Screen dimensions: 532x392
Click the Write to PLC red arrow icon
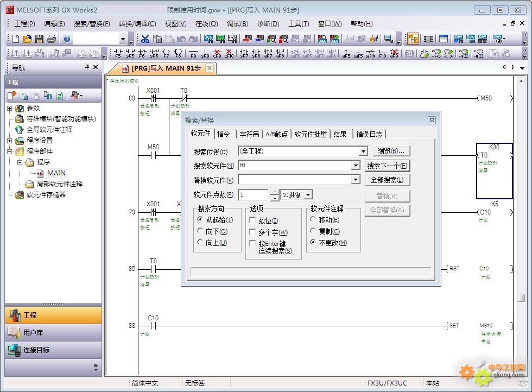pyautogui.click(x=248, y=39)
